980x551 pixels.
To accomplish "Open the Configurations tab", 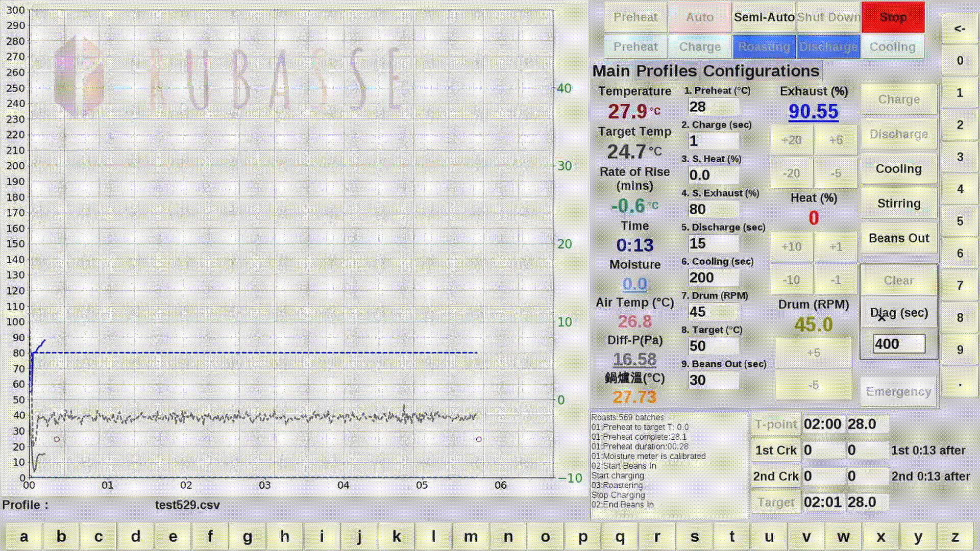I will [761, 71].
